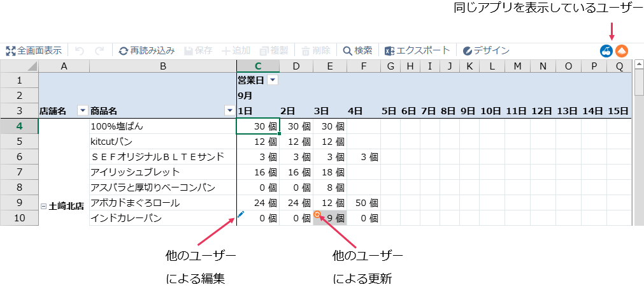Select row 7 header

(x=19, y=172)
